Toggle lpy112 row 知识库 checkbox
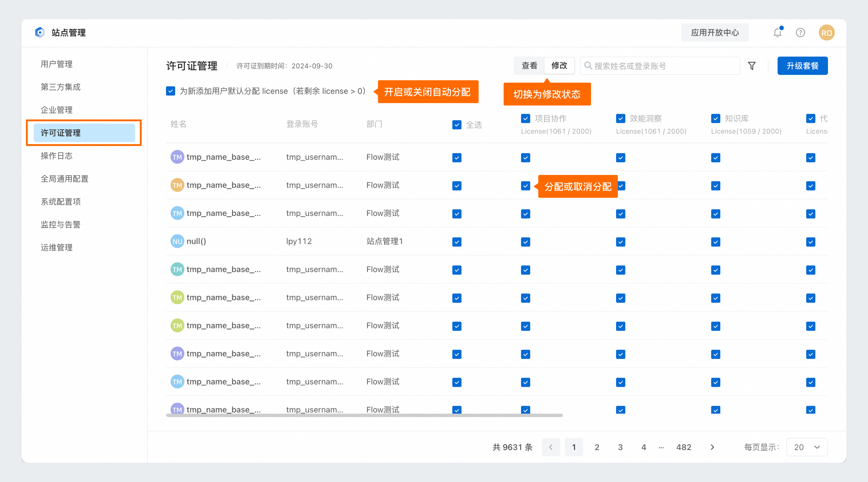Screen dimensions: 868x482 click(x=716, y=242)
